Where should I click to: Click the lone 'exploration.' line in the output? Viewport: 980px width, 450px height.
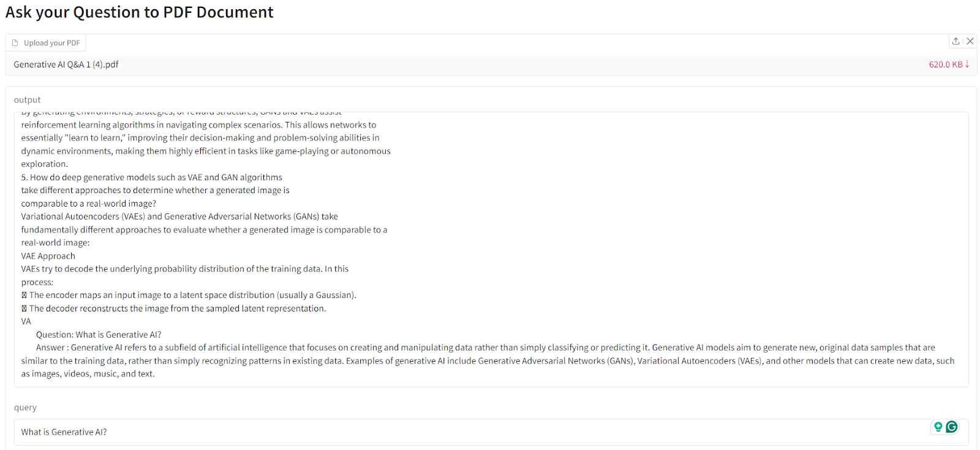[x=45, y=164]
